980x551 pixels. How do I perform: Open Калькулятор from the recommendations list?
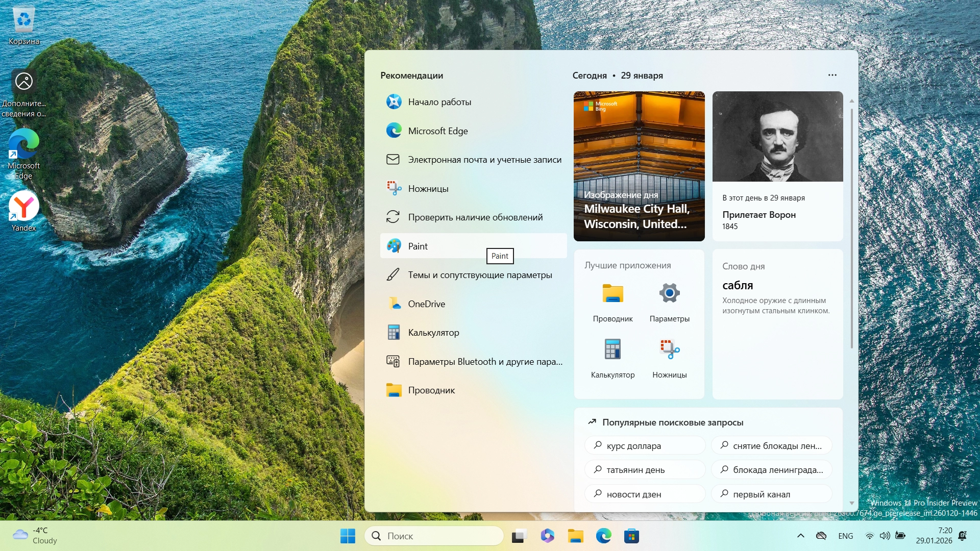(x=433, y=333)
